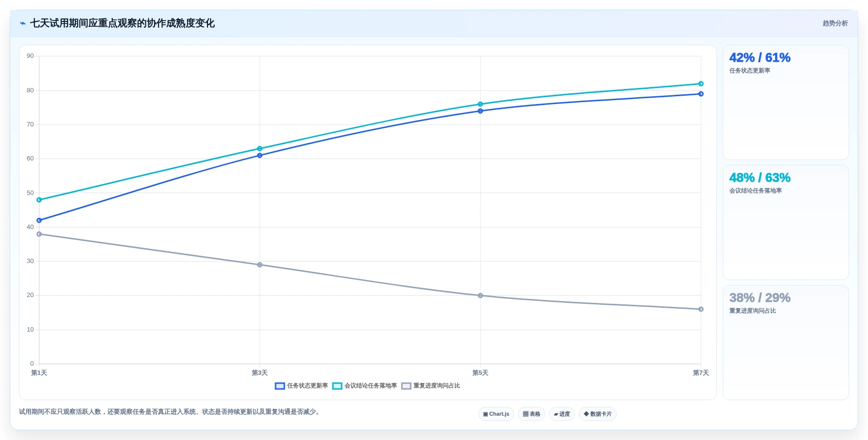The image size is (868, 440).
Task: Click 第5天 point on gray 重复进度询问占比 line
Action: pyautogui.click(x=480, y=296)
